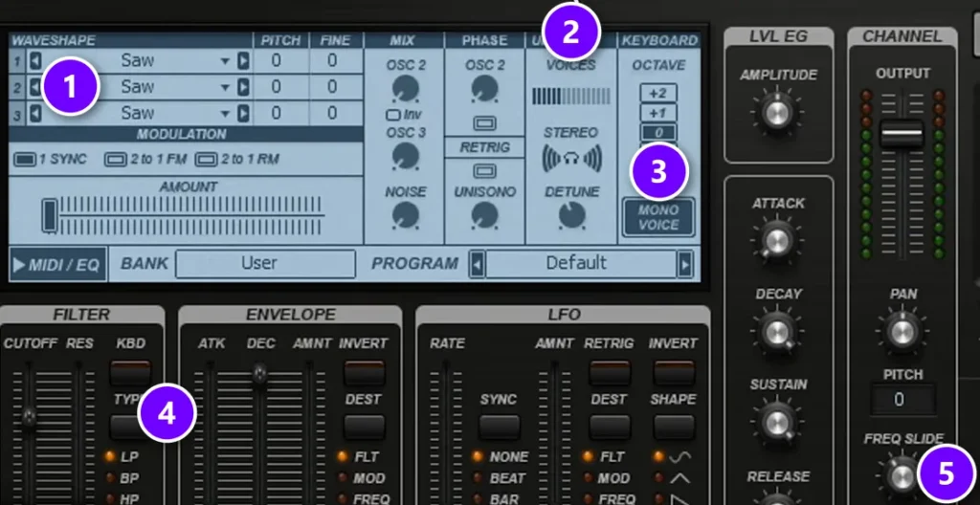Open the Program selector showing Default
This screenshot has height=505, width=980.
point(581,264)
